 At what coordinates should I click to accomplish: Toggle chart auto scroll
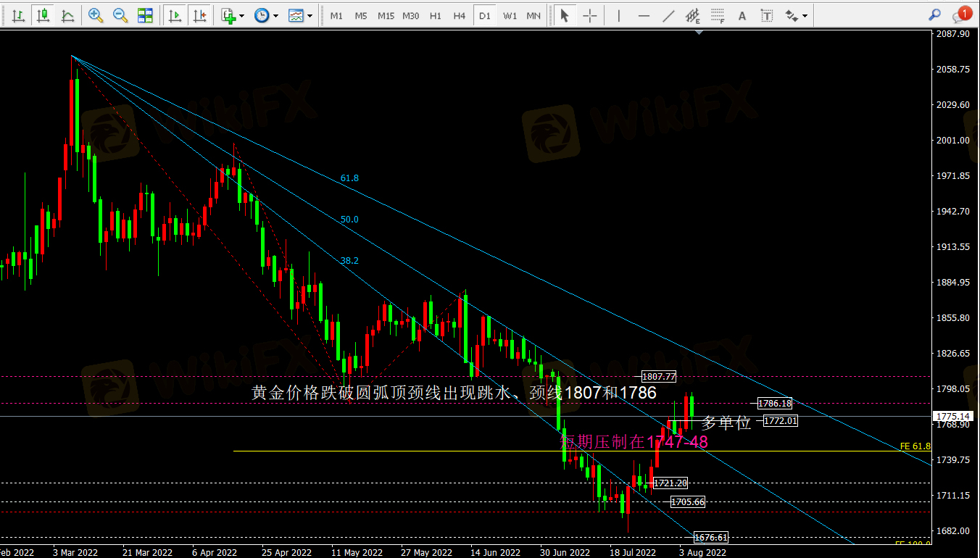pyautogui.click(x=174, y=15)
